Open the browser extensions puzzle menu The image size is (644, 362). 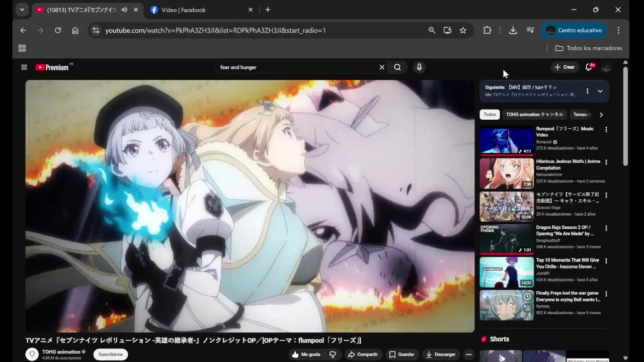tap(487, 30)
